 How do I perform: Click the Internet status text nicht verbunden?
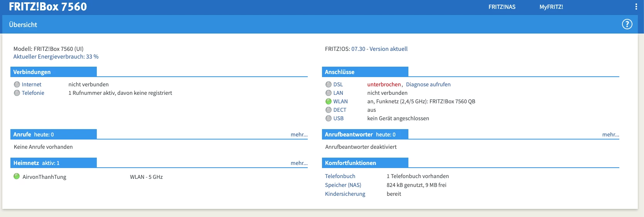coord(88,84)
